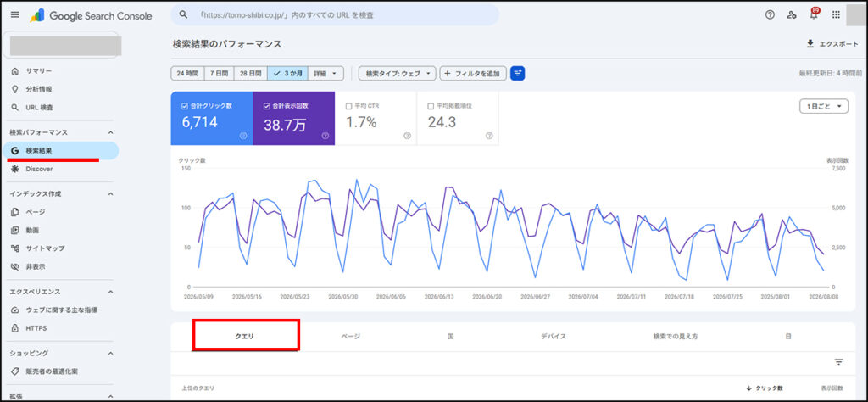
Task: Open the notifications bell icon
Action: [x=814, y=15]
